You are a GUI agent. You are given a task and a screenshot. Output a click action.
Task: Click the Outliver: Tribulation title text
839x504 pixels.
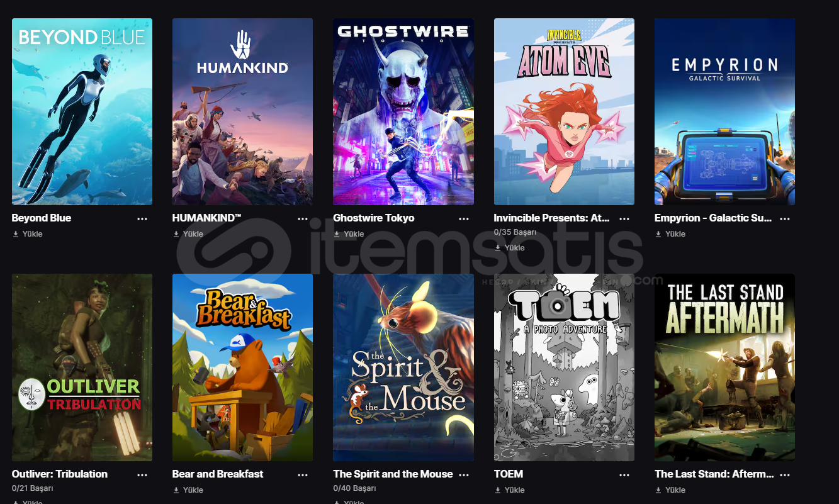[x=60, y=474]
